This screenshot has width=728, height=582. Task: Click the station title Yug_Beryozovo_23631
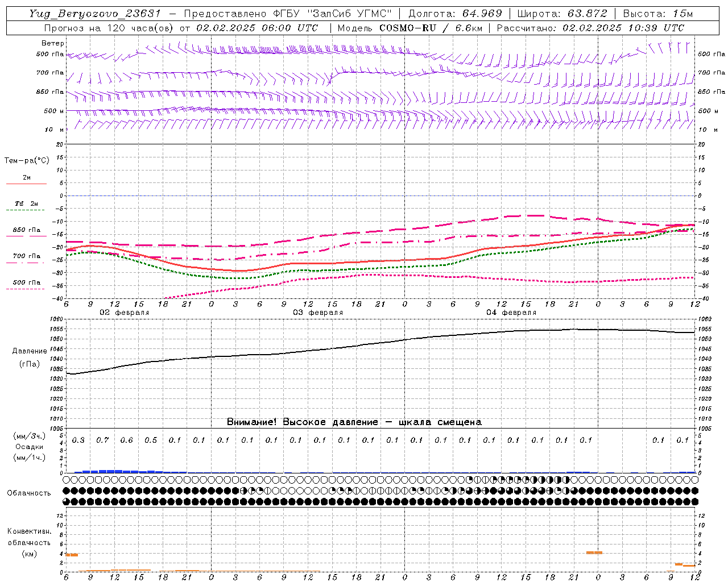95,14
